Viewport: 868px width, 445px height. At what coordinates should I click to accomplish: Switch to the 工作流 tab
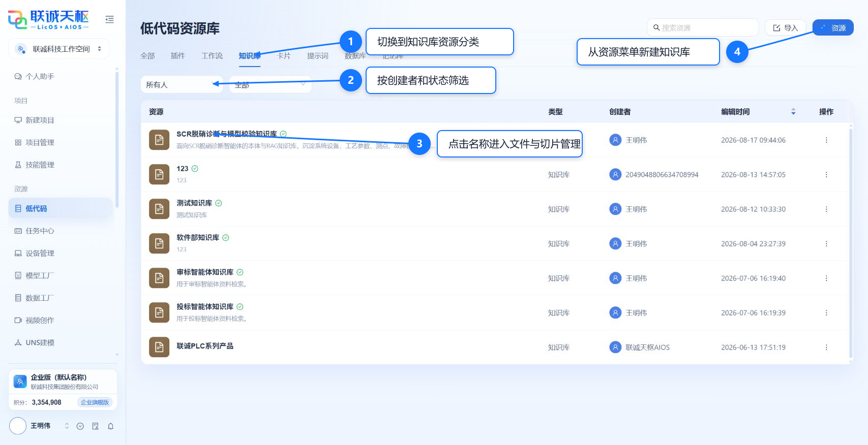[212, 56]
